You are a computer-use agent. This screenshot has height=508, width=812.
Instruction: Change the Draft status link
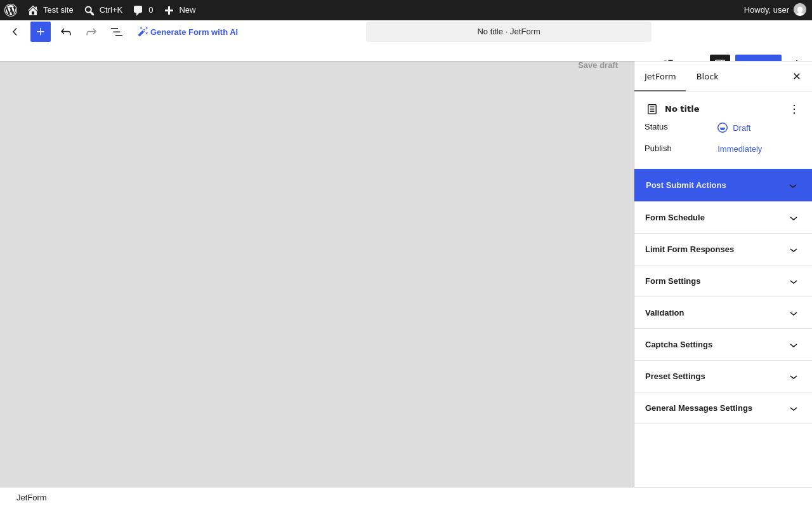(x=742, y=128)
